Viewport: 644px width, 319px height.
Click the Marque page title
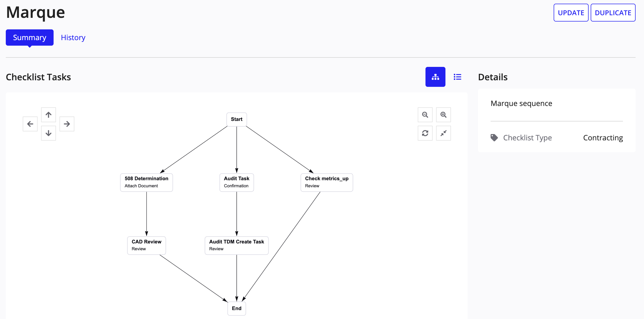(x=35, y=12)
